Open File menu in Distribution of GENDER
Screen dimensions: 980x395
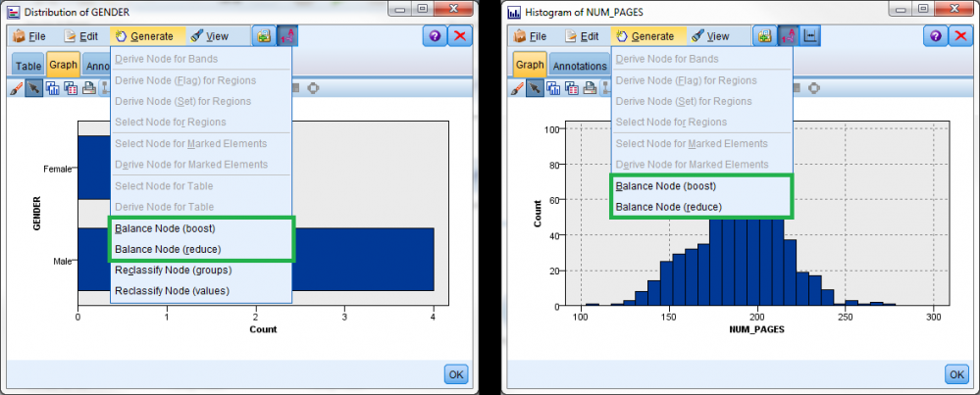29,36
